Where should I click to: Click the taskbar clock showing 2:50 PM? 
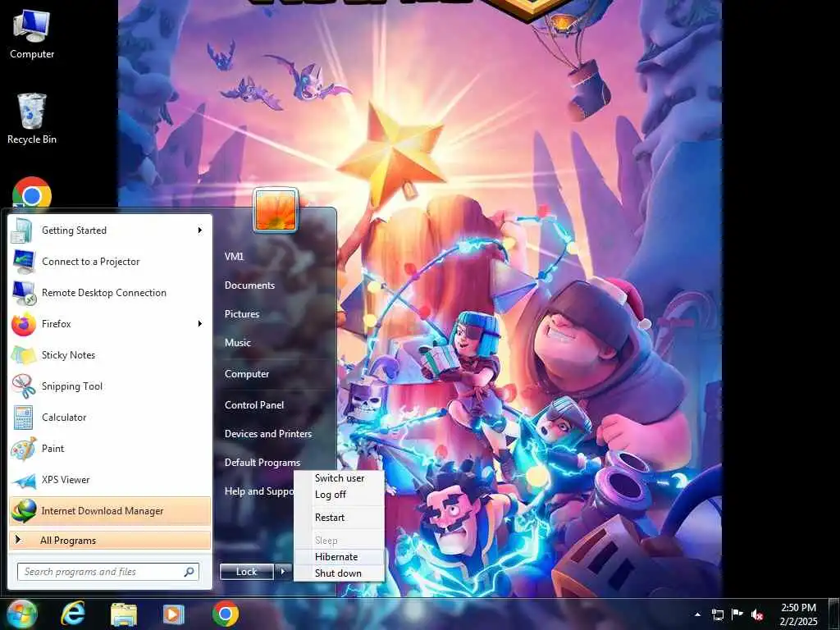tap(798, 614)
